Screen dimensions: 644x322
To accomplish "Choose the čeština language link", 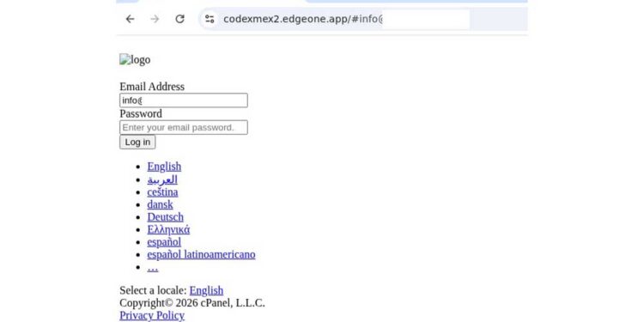I will coord(162,191).
